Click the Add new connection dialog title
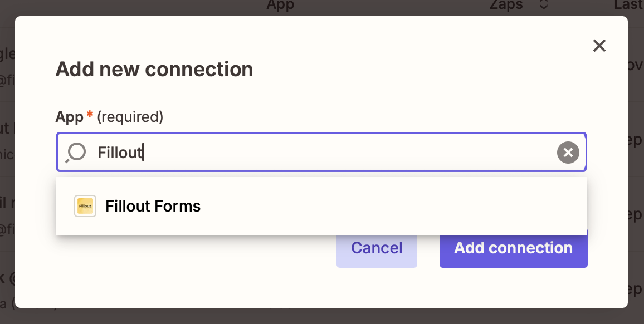The height and width of the screenshot is (324, 644). coord(154,69)
